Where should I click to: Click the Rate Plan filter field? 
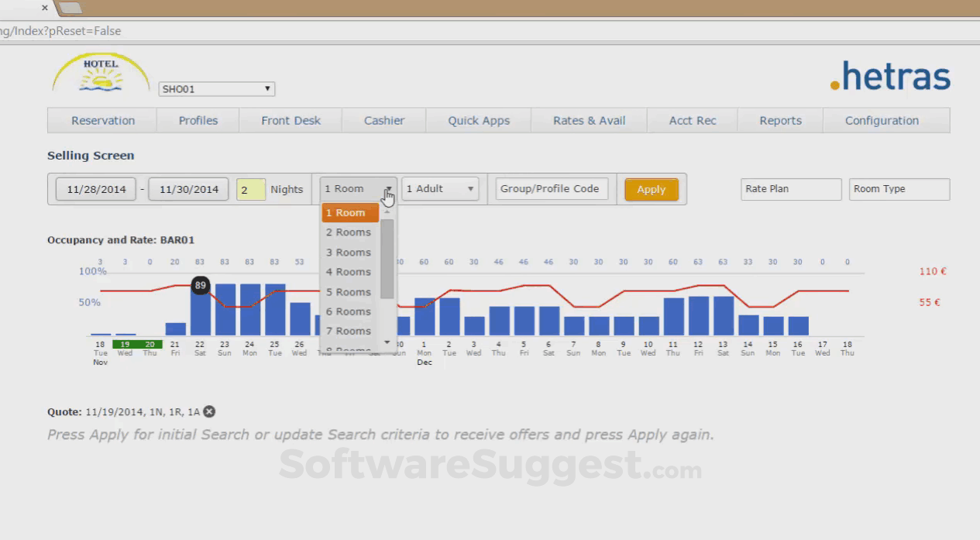pos(791,189)
